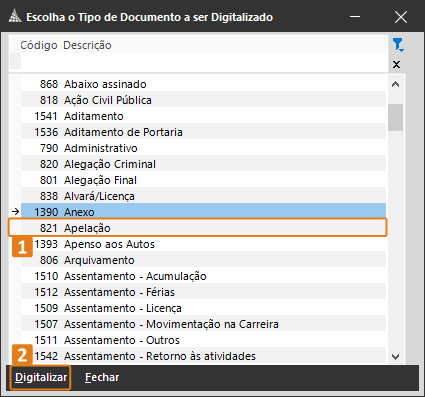Click the Digitalizar button

click(41, 377)
